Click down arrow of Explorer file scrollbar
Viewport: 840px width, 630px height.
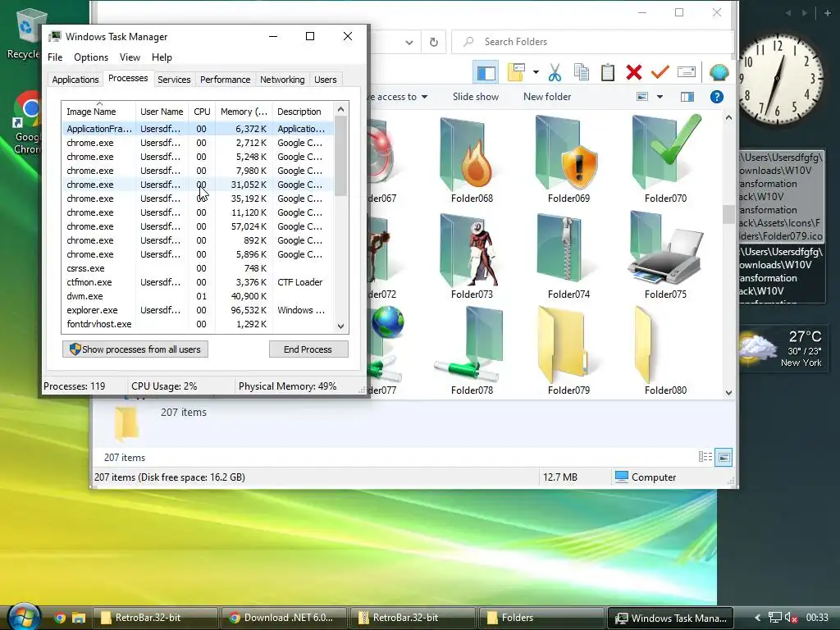728,392
